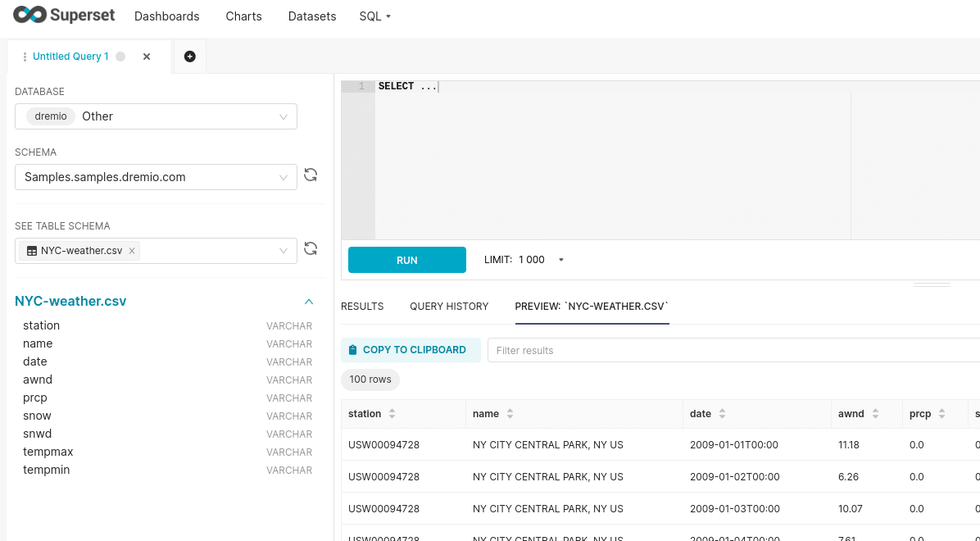Screen dimensions: 980x541
Task: Run the current query
Action: tap(406, 259)
